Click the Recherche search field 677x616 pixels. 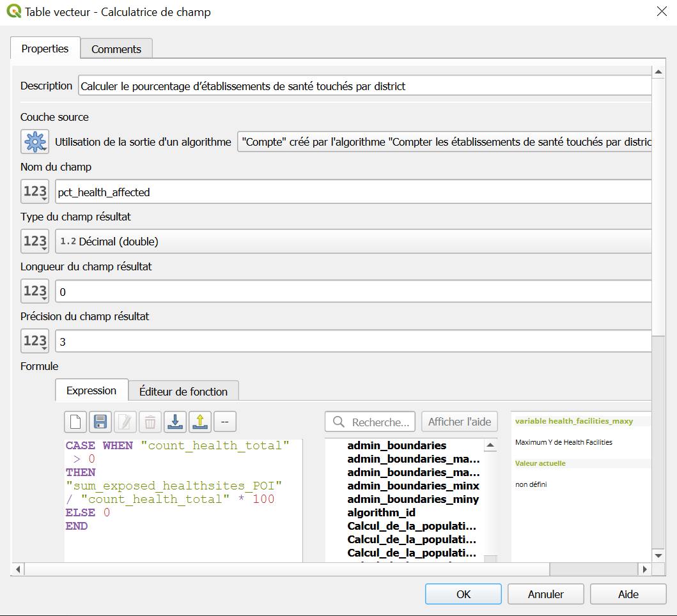tap(371, 422)
